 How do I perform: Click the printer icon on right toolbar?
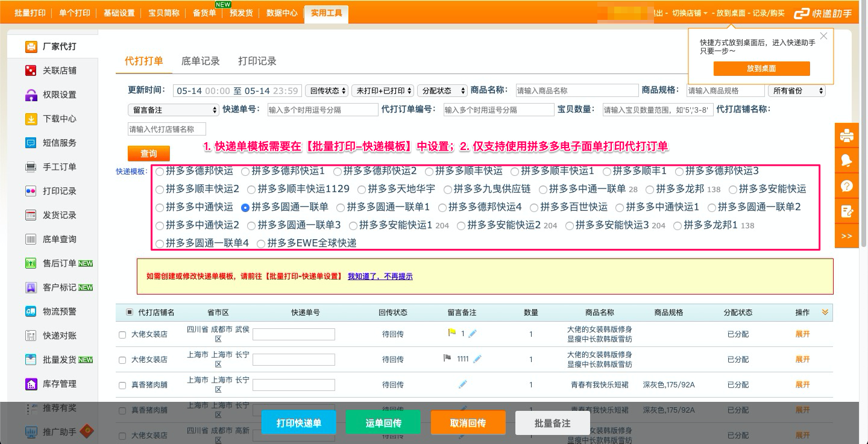pyautogui.click(x=846, y=136)
